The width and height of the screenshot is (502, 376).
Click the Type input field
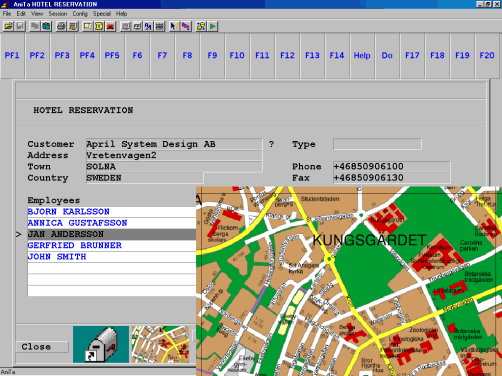[x=377, y=144]
